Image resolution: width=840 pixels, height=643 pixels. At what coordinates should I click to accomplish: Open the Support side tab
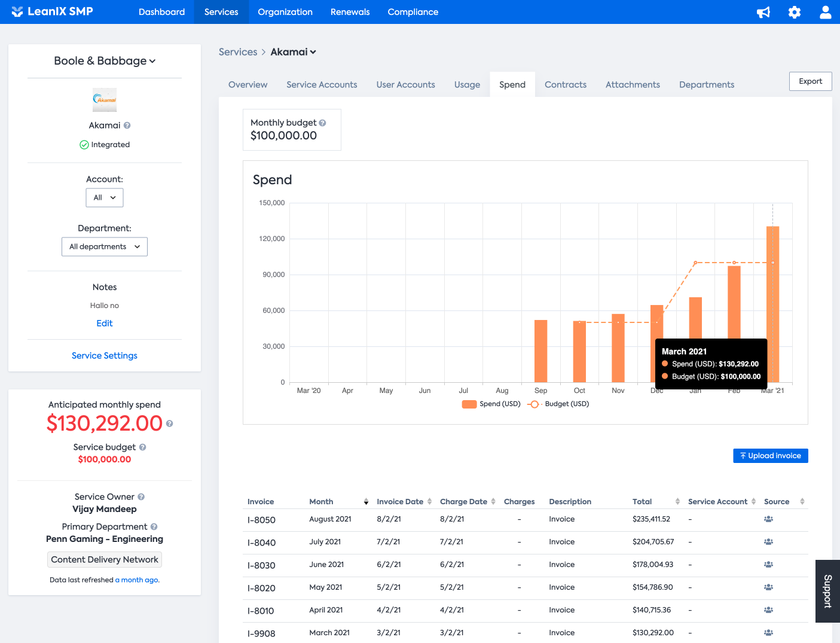click(x=827, y=591)
